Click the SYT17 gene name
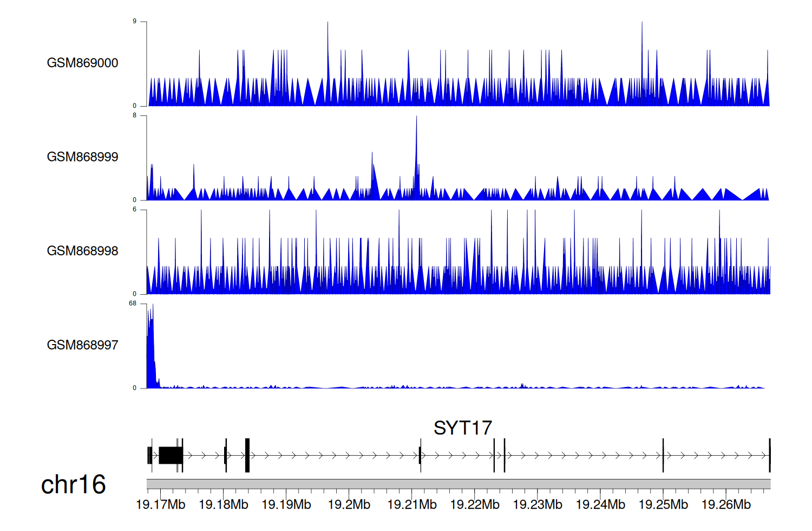Image resolution: width=812 pixels, height=531 pixels. tap(462, 428)
